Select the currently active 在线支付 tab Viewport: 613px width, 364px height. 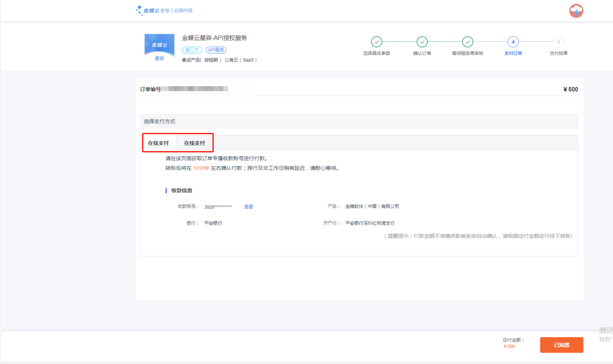tap(158, 143)
